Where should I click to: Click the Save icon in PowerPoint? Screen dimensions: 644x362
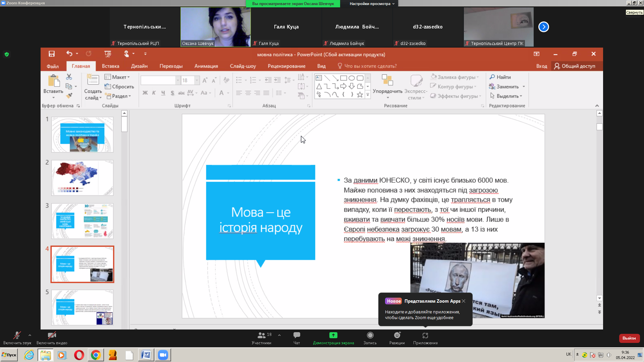pyautogui.click(x=51, y=54)
